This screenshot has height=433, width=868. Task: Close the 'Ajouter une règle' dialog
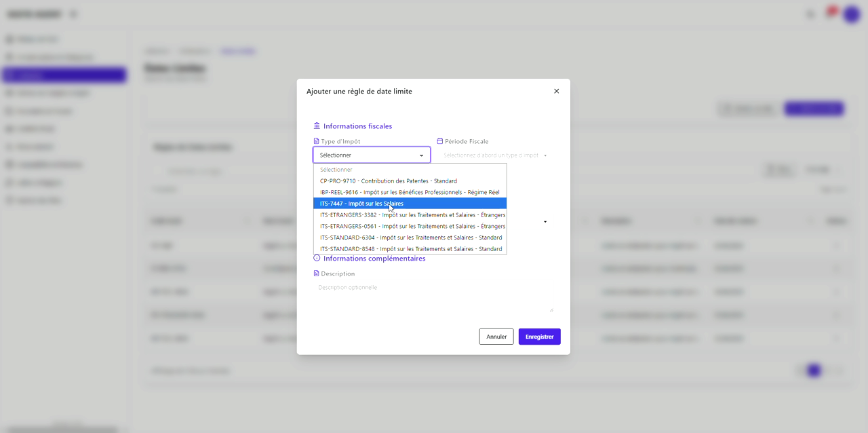(x=556, y=91)
